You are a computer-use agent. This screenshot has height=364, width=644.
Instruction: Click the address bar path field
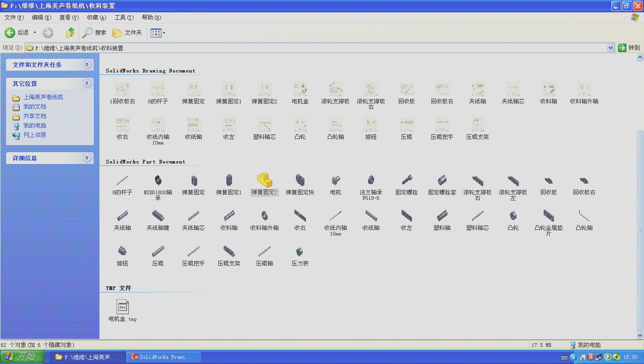tap(316, 48)
